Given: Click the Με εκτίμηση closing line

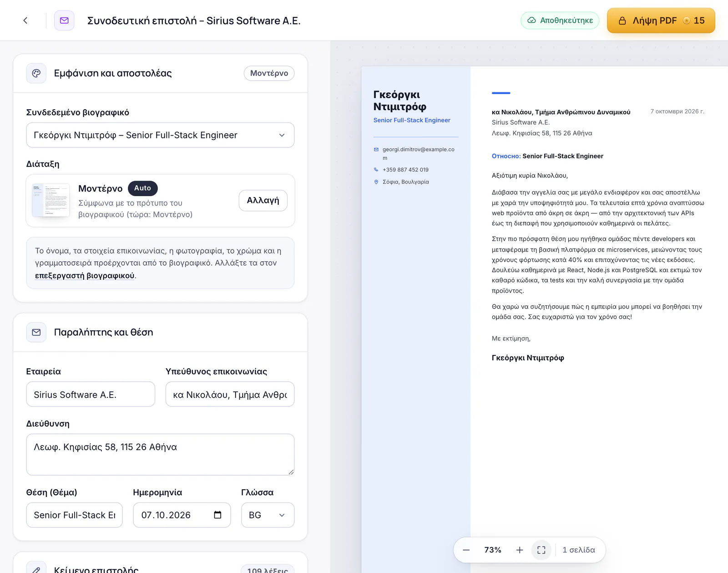Looking at the screenshot, I should tap(511, 339).
